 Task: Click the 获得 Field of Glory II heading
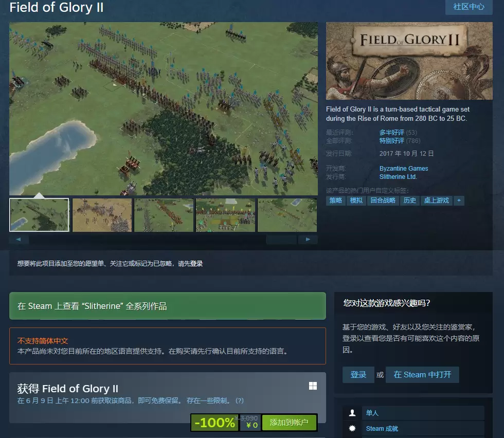[x=68, y=389]
